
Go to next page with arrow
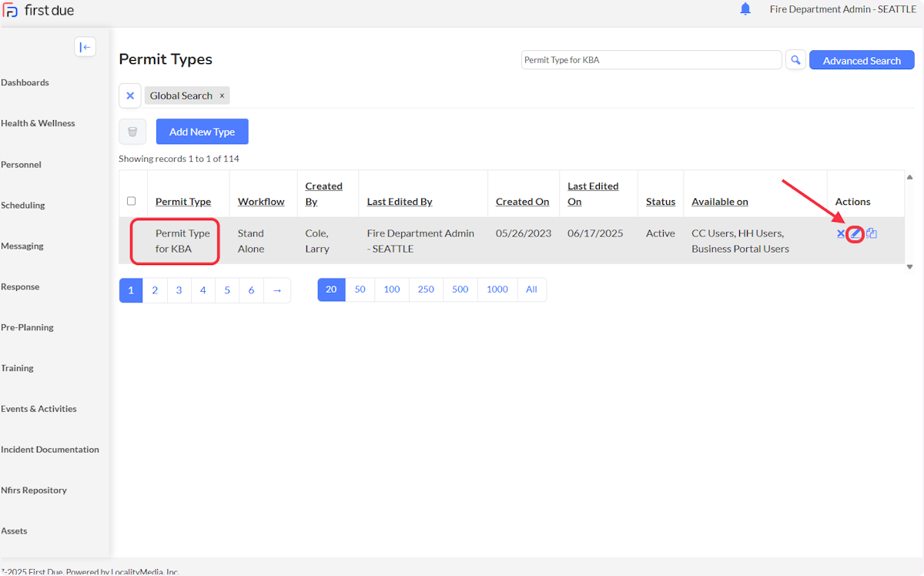coord(277,290)
